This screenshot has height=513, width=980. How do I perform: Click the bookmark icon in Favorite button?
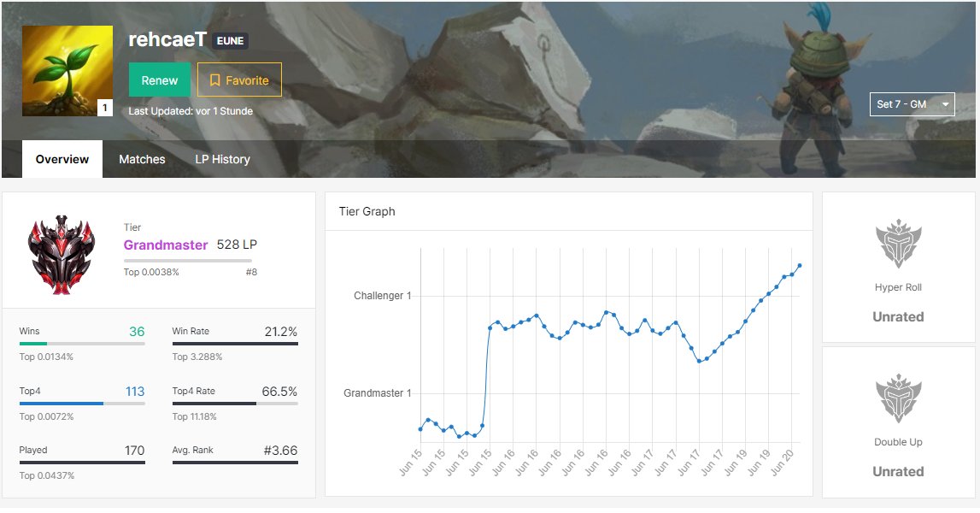coord(214,80)
